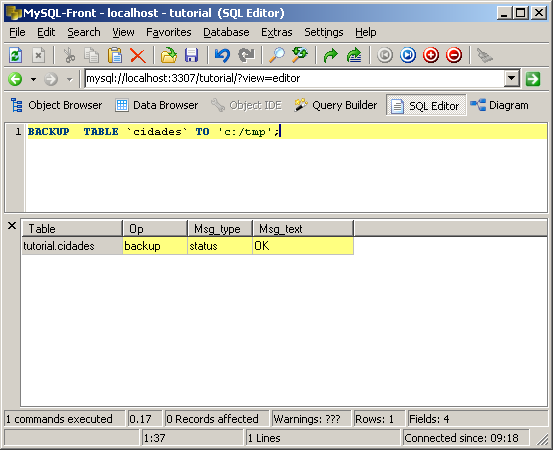Click the disabled Object IDE tab
Viewport: 553px width, 450px height.
click(x=247, y=105)
